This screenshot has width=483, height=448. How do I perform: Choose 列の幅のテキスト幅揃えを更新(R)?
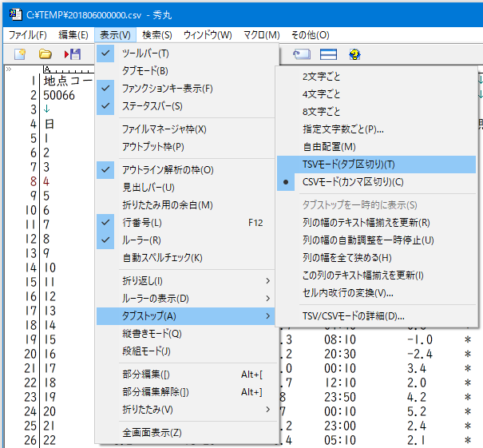376,223
